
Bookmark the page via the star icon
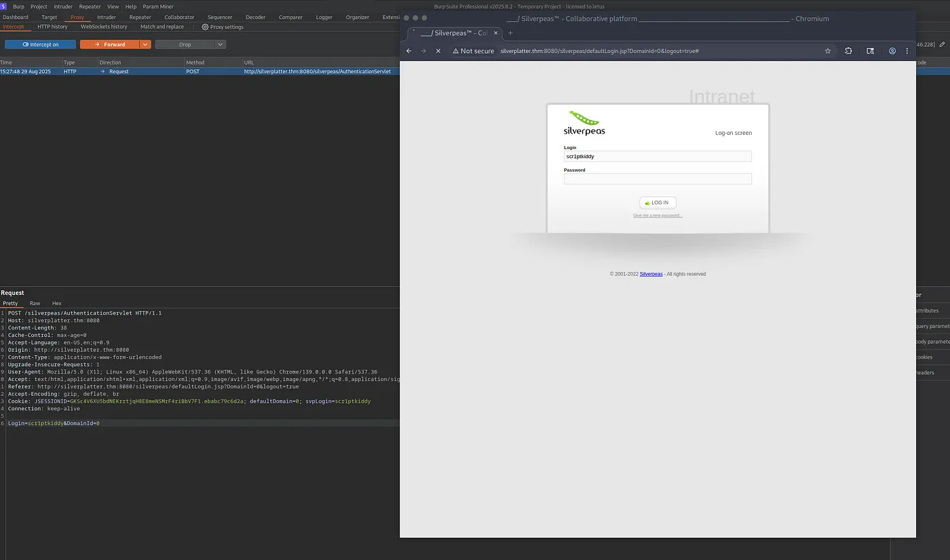[827, 51]
